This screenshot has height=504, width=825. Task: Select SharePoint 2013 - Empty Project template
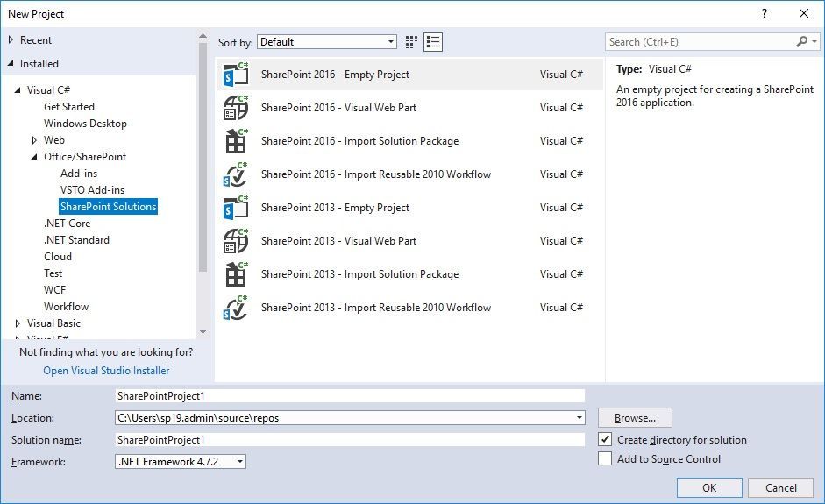409,207
